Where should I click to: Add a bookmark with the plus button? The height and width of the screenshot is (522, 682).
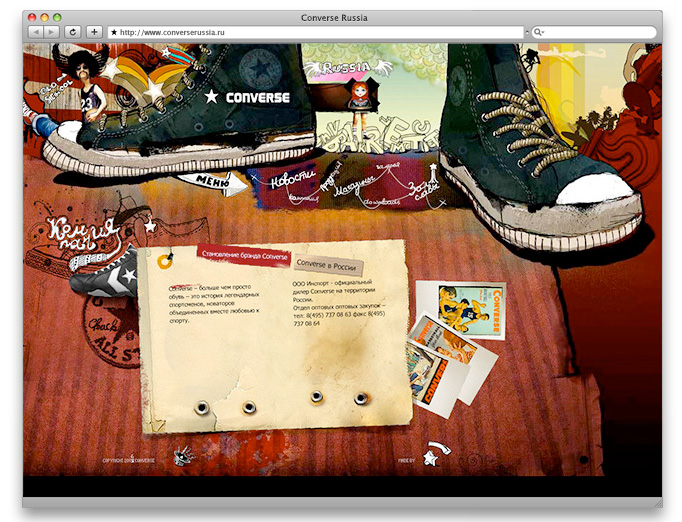(x=94, y=32)
